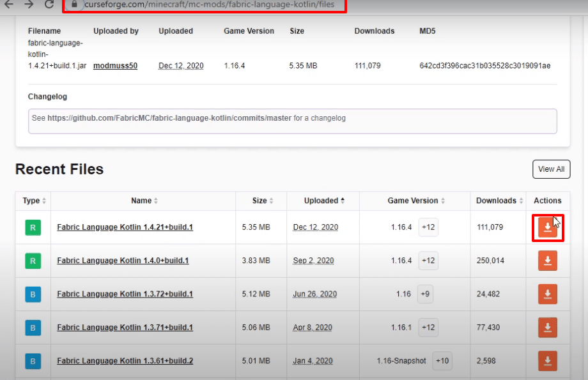The image size is (588, 380).
Task: Expand +12 game versions for 1.3.71+build.1
Action: coord(428,327)
